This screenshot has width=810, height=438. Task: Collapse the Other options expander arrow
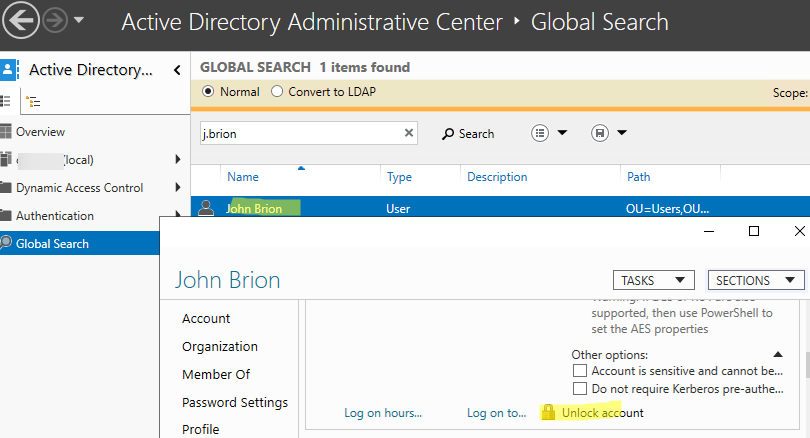(778, 354)
